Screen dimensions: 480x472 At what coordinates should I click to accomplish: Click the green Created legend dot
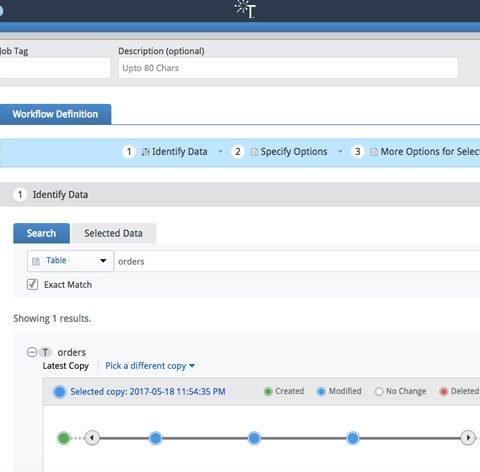pos(268,391)
